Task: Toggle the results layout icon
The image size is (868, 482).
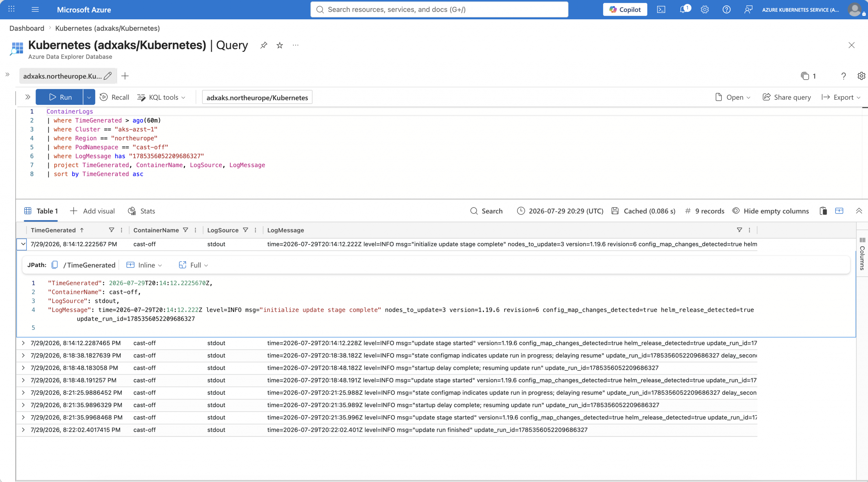Action: (839, 211)
